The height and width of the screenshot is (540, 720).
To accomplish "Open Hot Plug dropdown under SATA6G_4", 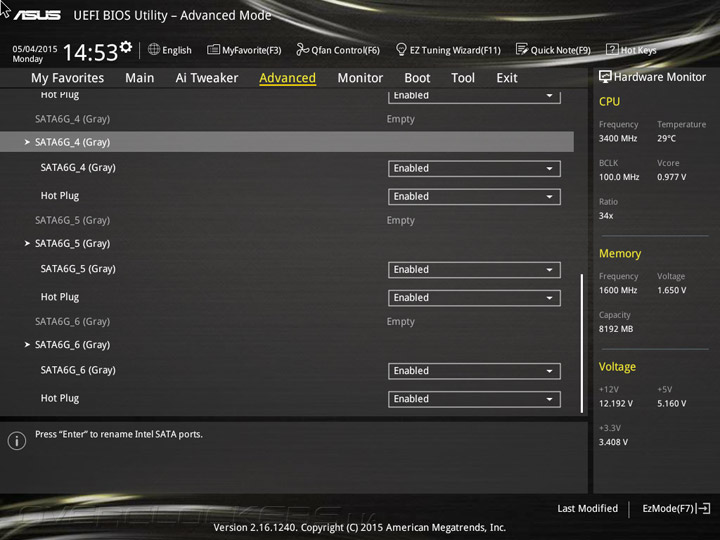I will [474, 197].
